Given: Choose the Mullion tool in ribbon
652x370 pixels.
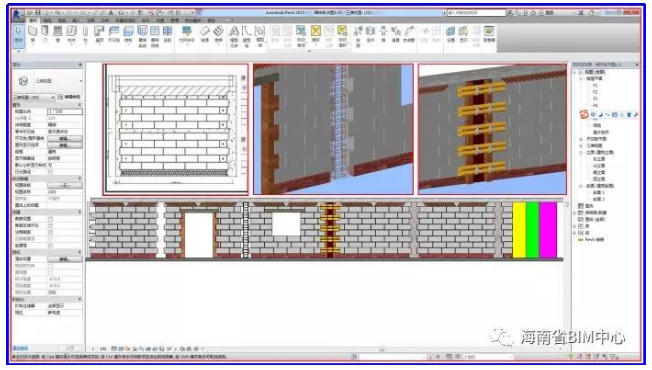Looking at the screenshot, I should [168, 34].
